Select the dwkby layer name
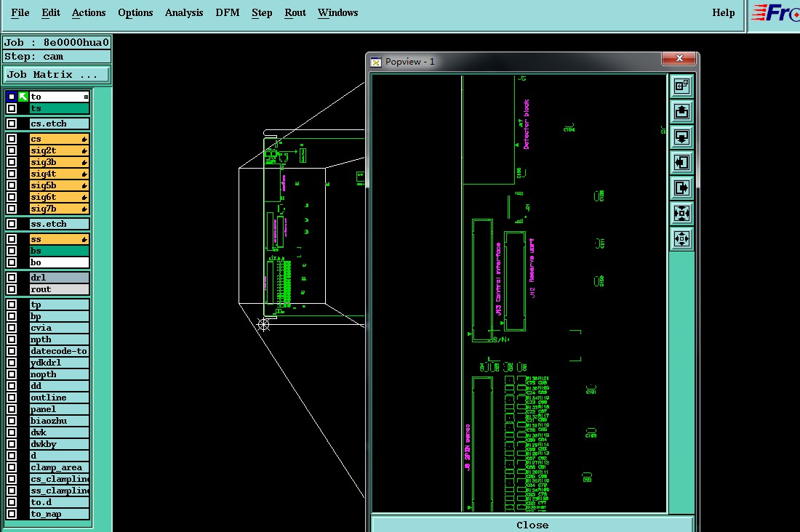Screen dimensions: 800x532 pyautogui.click(x=59, y=444)
